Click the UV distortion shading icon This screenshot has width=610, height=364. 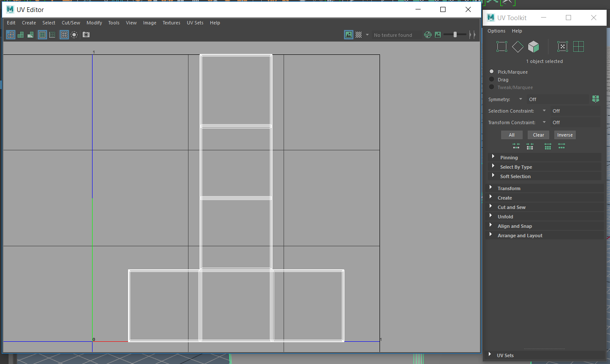(30, 35)
